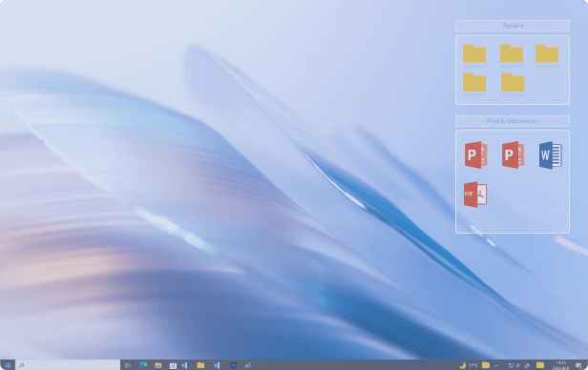
Task: Click the taskbar search box
Action: (68, 365)
